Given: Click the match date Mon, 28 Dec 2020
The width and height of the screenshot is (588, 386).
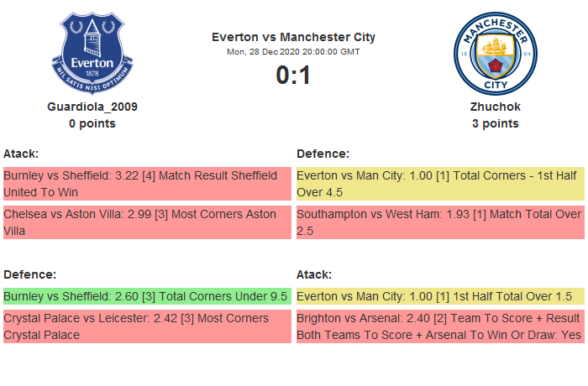Looking at the screenshot, I should 293,52.
